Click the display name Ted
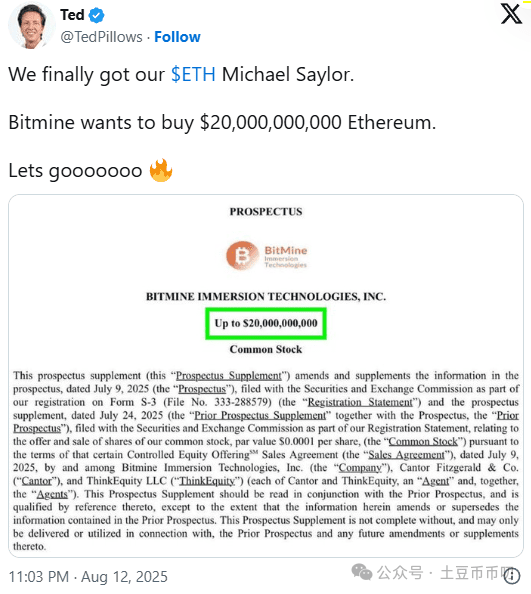Image resolution: width=531 pixels, height=594 pixels. 72,15
